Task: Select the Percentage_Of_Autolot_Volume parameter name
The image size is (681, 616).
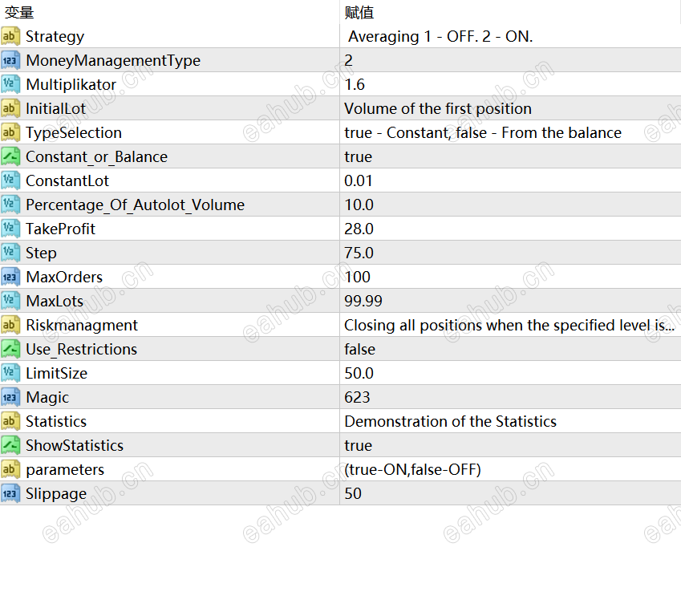Action: click(x=135, y=205)
